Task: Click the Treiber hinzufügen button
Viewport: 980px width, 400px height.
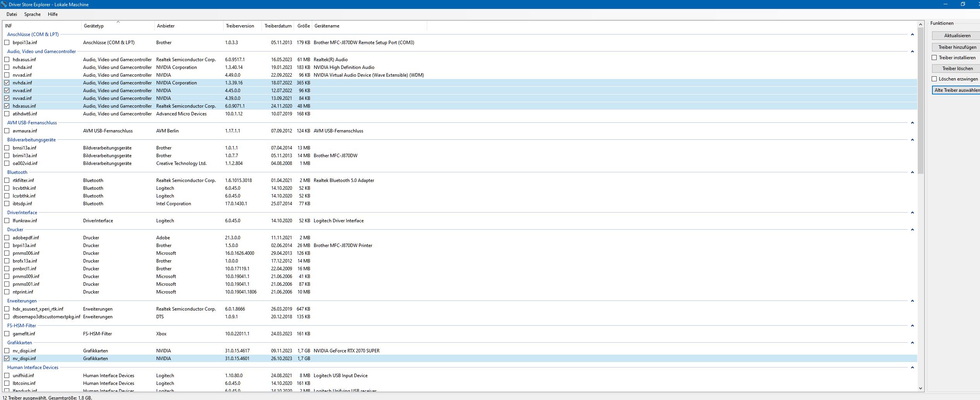Action: coord(957,47)
